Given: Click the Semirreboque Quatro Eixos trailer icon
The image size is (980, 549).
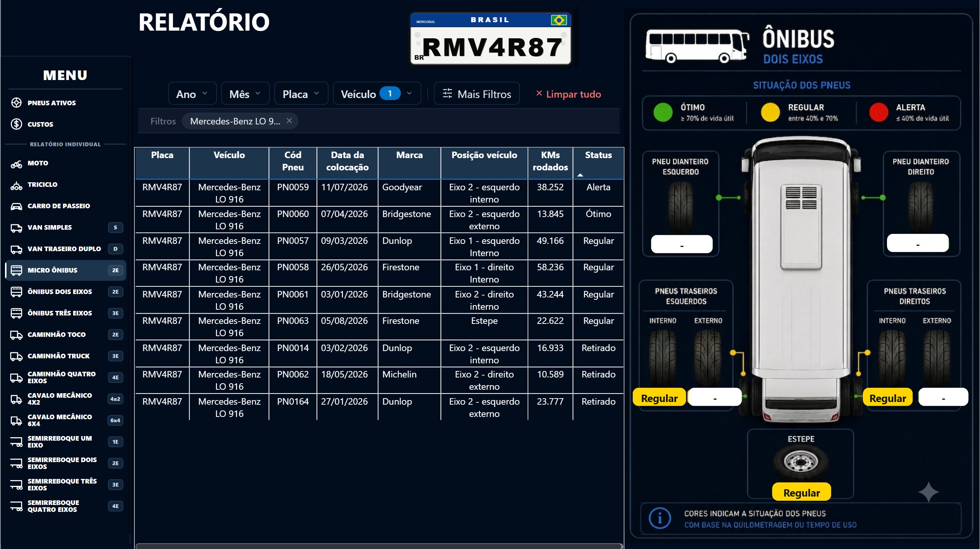Looking at the screenshot, I should tap(16, 506).
